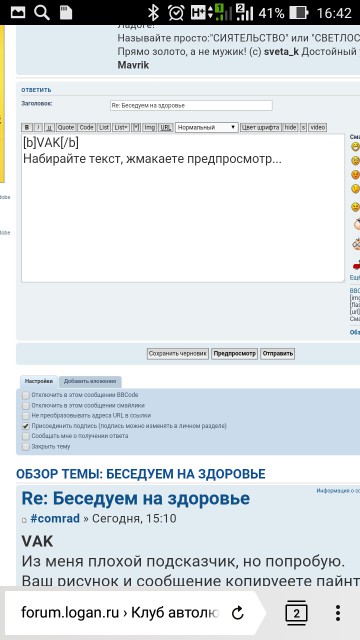Tap the forum.logan.ru address bar
Image resolution: width=360 pixels, height=640 pixels.
pos(120,613)
